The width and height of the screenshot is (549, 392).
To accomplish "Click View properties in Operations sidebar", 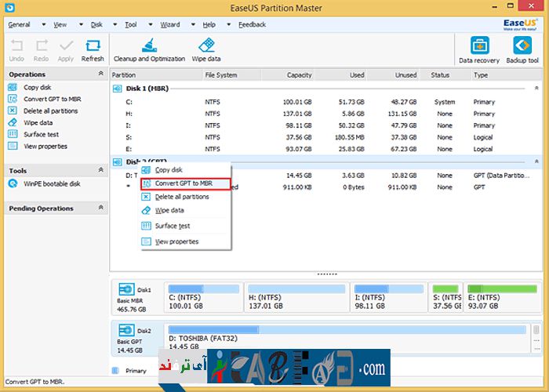I will [45, 146].
